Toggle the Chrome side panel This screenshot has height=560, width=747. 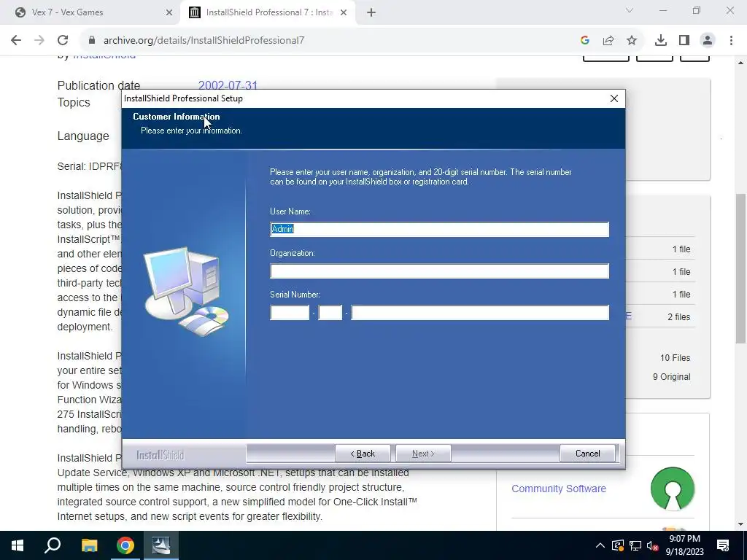pyautogui.click(x=684, y=41)
